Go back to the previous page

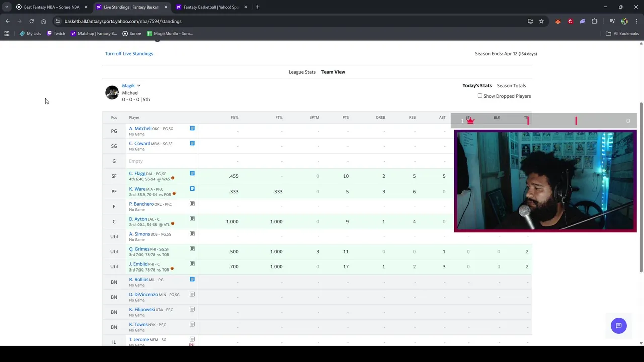click(x=7, y=21)
